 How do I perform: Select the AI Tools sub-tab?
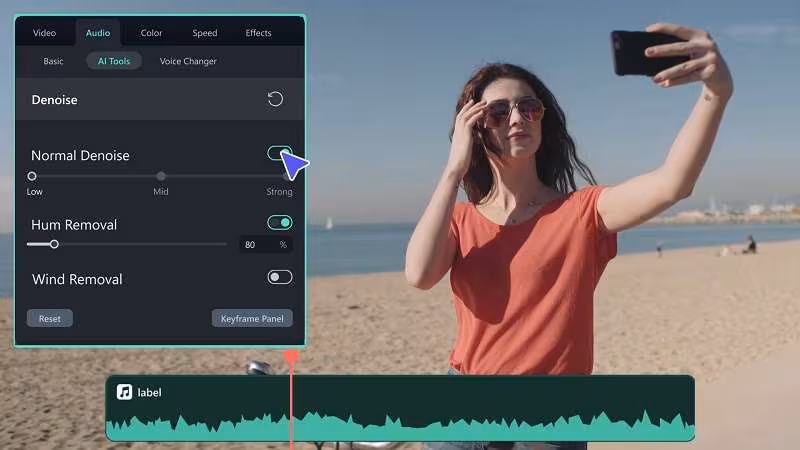[114, 61]
